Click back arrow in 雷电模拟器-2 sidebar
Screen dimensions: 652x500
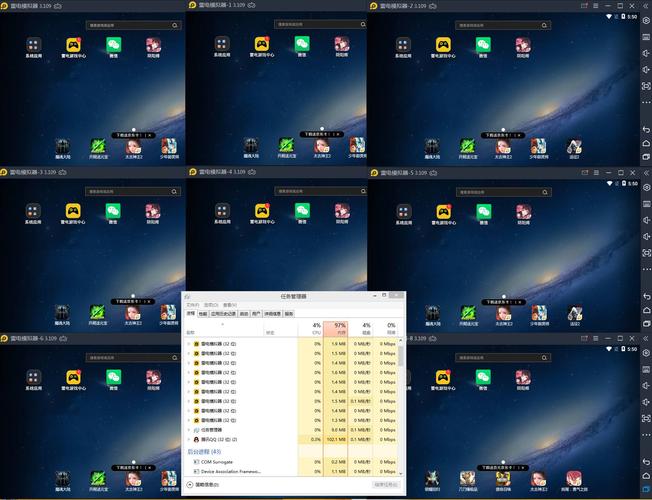pos(646,130)
